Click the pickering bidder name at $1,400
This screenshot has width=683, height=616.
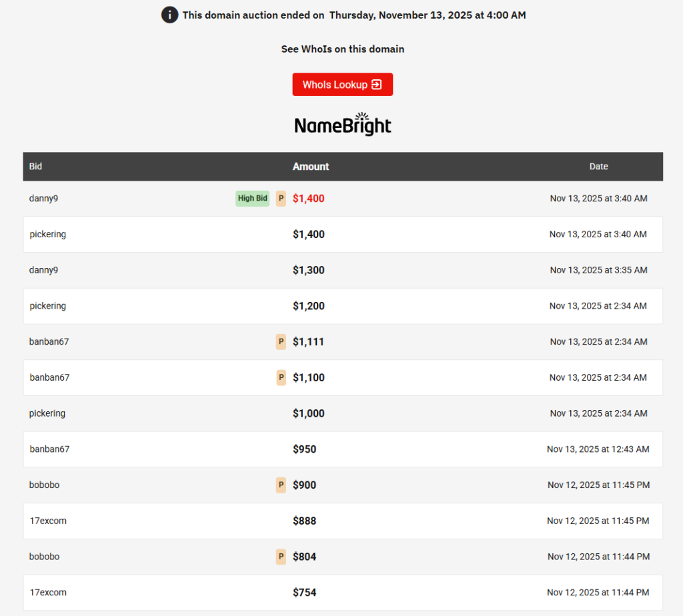(x=48, y=235)
